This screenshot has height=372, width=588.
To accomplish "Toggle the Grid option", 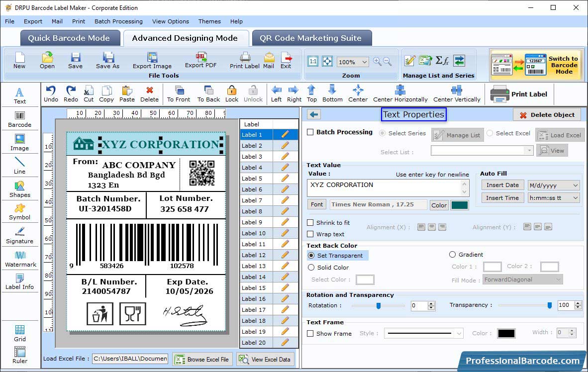I will click(x=19, y=333).
